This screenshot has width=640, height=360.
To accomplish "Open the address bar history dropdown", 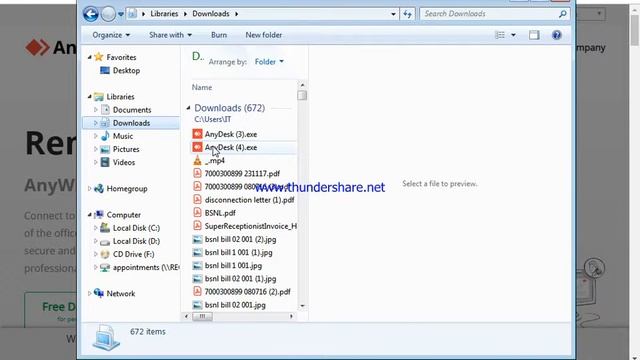I will click(x=393, y=14).
